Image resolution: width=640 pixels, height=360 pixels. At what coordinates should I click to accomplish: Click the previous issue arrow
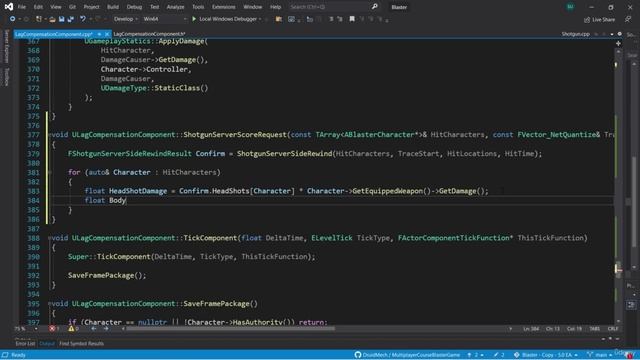click(93, 329)
